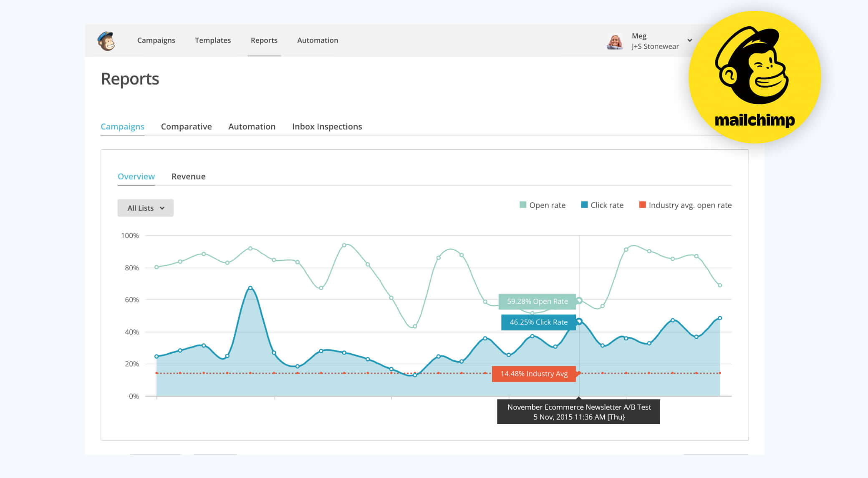
Task: Navigate to Templates in the top menu
Action: point(213,40)
